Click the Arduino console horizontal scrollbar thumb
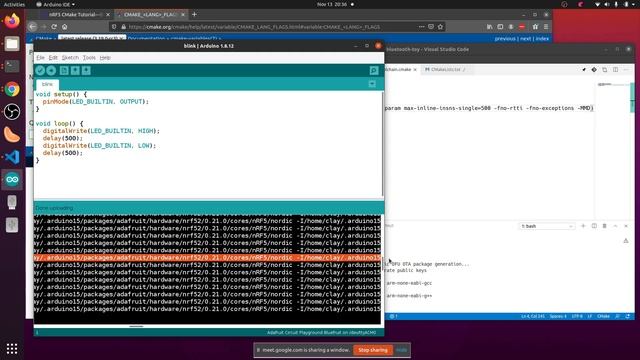The height and width of the screenshot is (360, 640). pyautogui.click(x=136, y=326)
